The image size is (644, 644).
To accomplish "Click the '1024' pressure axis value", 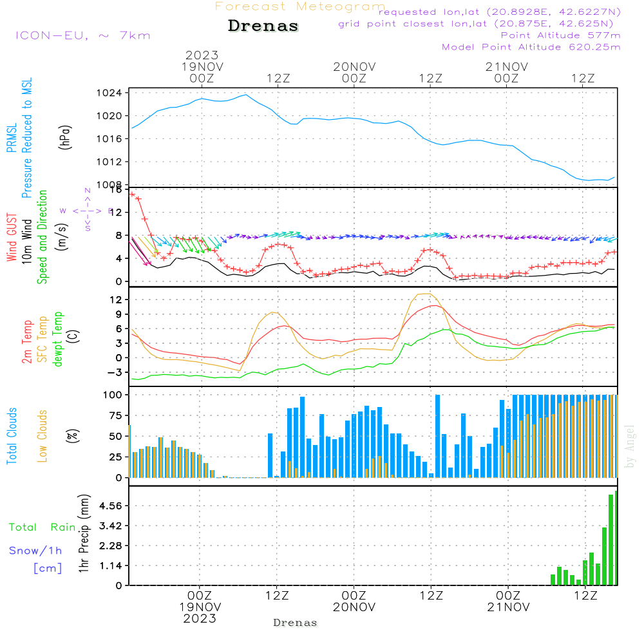I will pyautogui.click(x=109, y=93).
